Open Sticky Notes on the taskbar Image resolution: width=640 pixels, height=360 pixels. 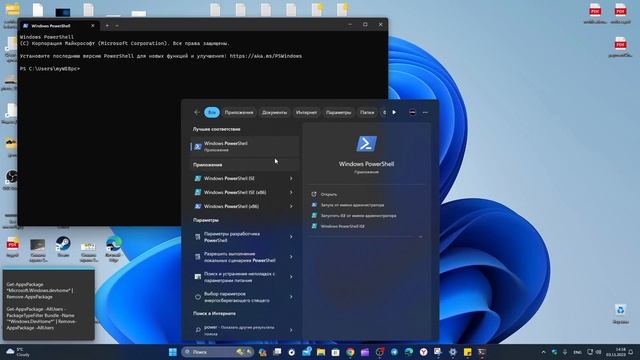pyautogui.click(x=467, y=352)
